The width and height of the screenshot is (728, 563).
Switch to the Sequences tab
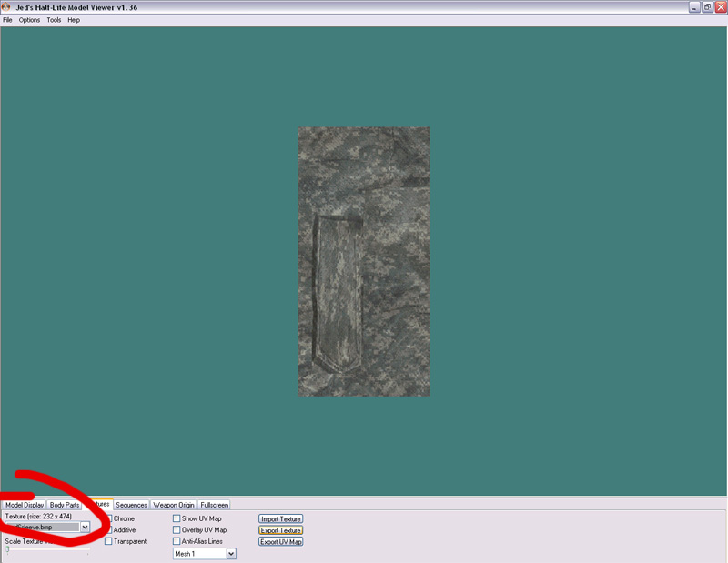click(x=131, y=505)
